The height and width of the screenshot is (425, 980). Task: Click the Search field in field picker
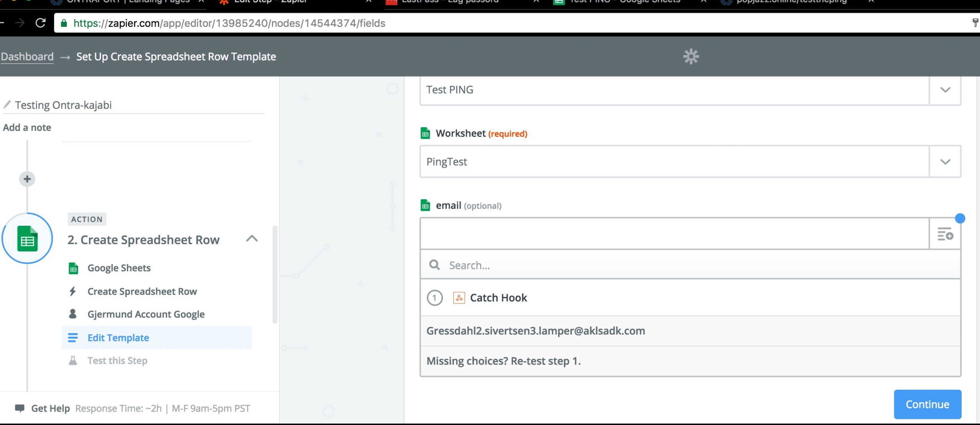[690, 265]
